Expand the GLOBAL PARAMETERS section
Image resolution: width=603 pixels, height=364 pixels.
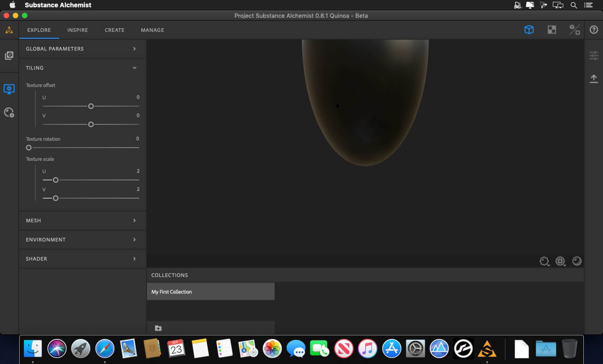[x=82, y=49]
